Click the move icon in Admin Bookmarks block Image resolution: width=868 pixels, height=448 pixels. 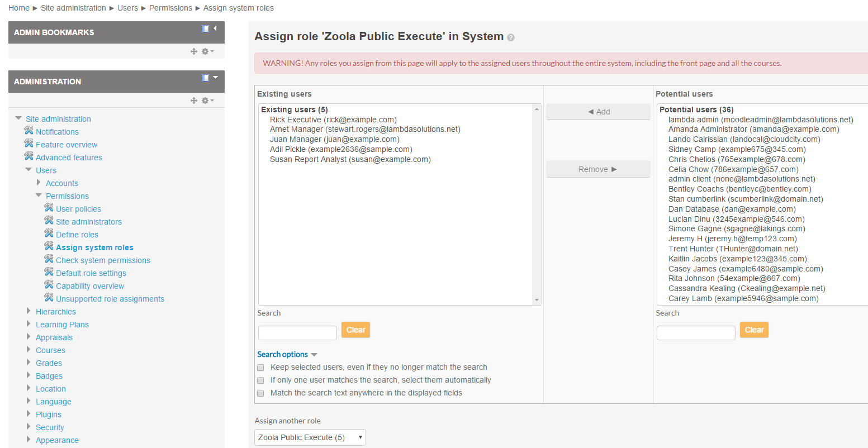click(194, 51)
